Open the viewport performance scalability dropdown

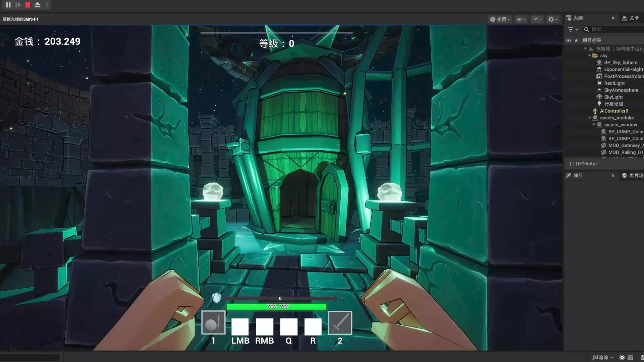pyautogui.click(x=537, y=19)
